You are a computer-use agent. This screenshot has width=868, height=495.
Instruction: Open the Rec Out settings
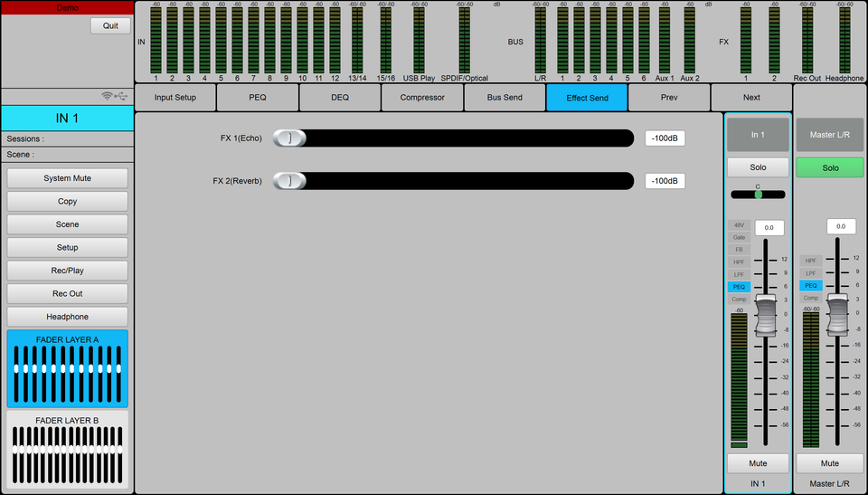click(68, 294)
